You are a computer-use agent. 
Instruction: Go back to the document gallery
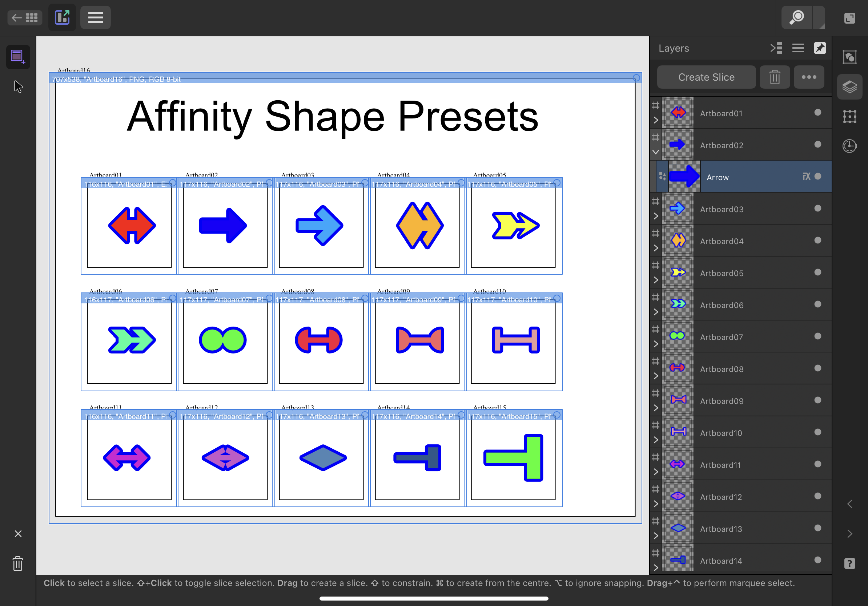(x=25, y=17)
